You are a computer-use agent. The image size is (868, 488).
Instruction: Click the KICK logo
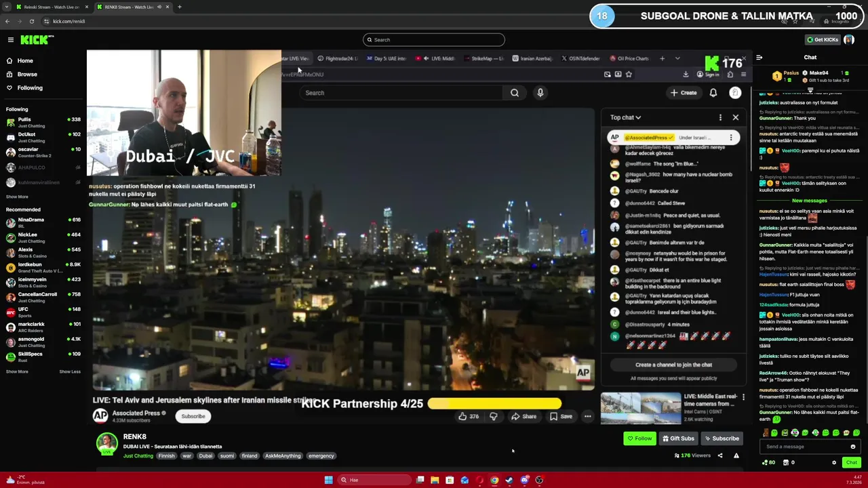[36, 40]
